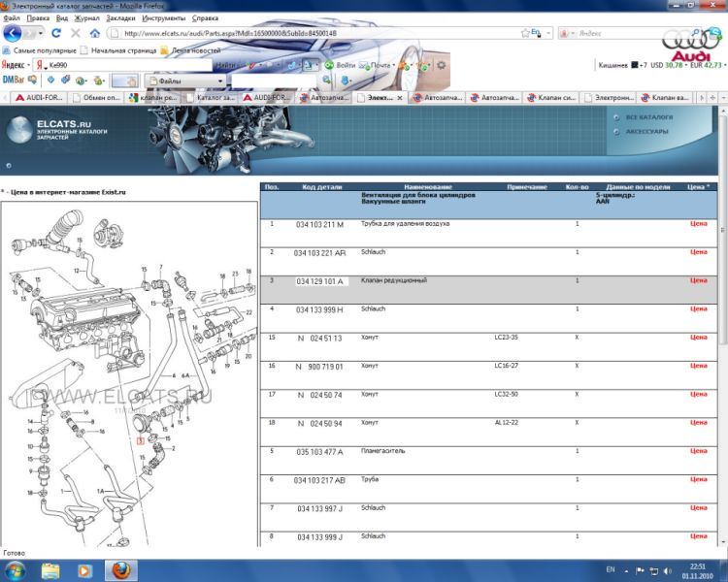Click the Найти search button
Image resolution: width=728 pixels, height=582 pixels.
pos(225,65)
